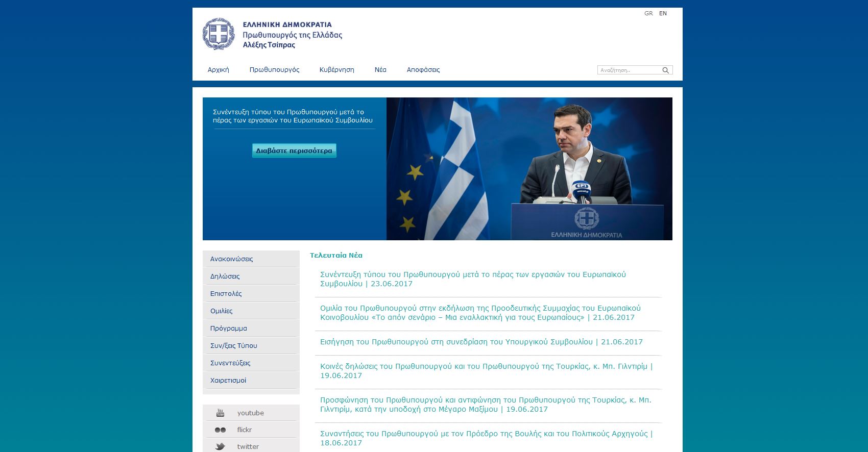The height and width of the screenshot is (452, 868).
Task: Click the Twitter bird icon
Action: [x=220, y=446]
